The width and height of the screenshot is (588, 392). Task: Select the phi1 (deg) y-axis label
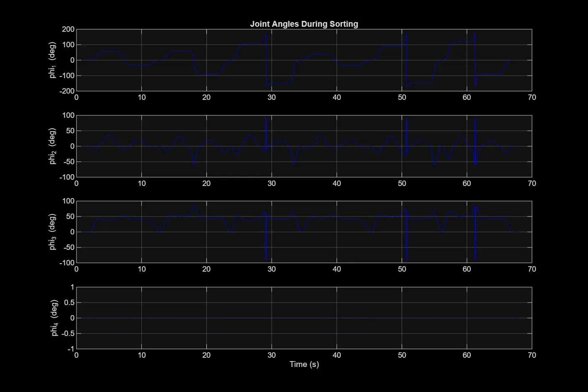point(52,60)
